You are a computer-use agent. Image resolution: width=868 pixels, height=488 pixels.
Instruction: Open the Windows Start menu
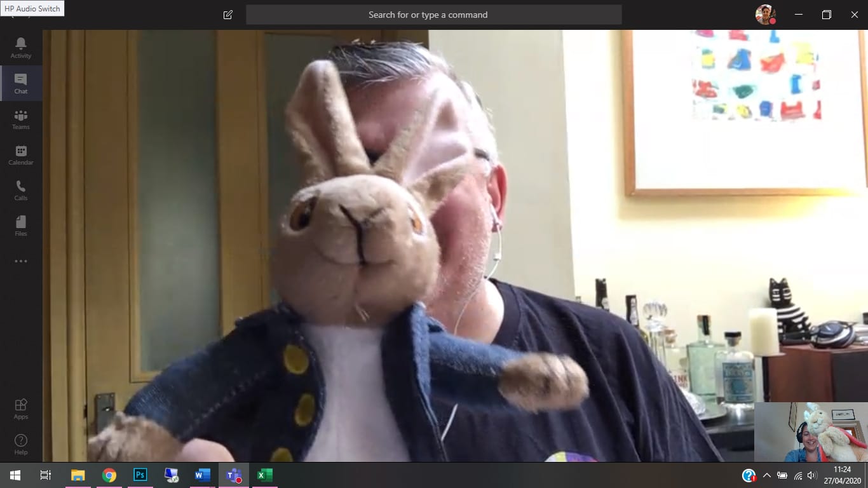click(15, 475)
